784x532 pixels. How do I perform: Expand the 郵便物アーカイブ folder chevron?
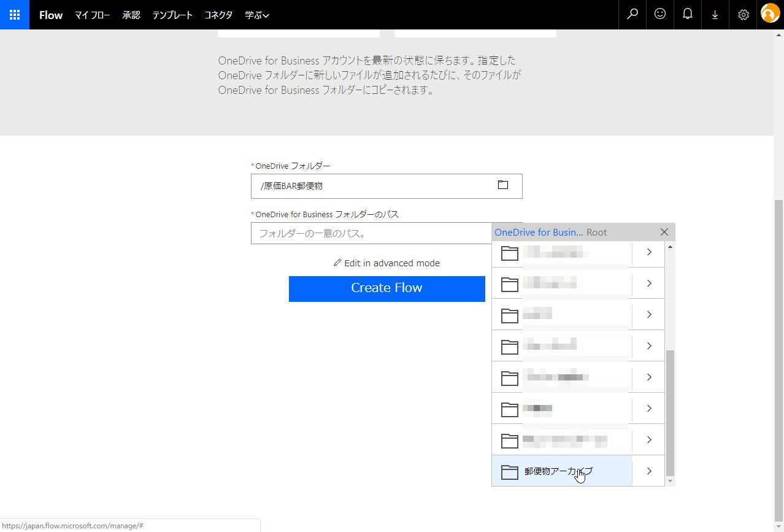click(648, 471)
